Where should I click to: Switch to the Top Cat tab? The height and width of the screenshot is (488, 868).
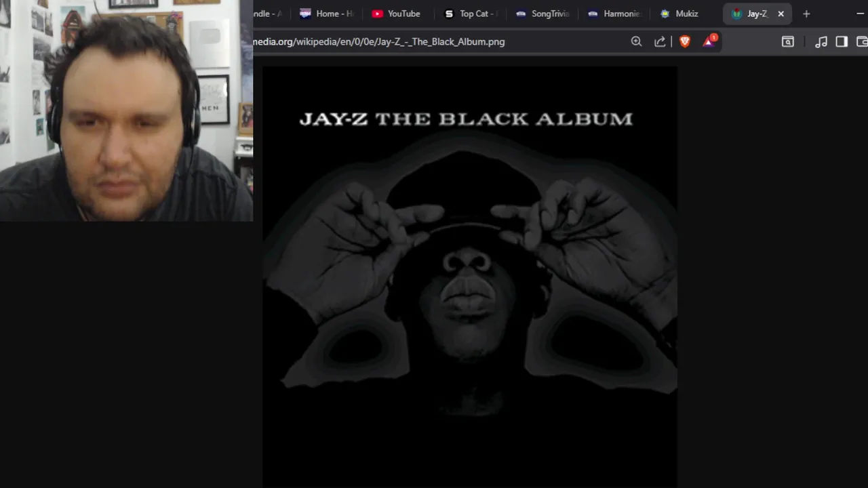click(471, 14)
